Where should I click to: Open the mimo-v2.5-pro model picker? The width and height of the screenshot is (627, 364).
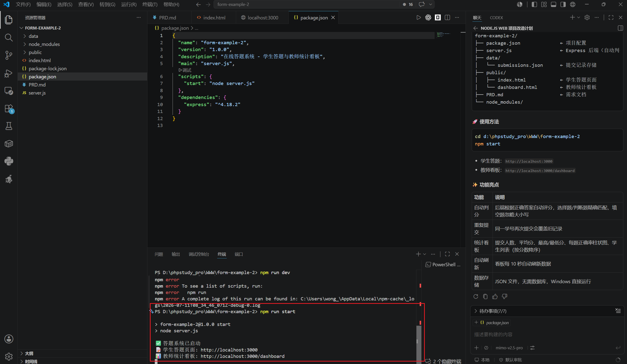pos(509,348)
